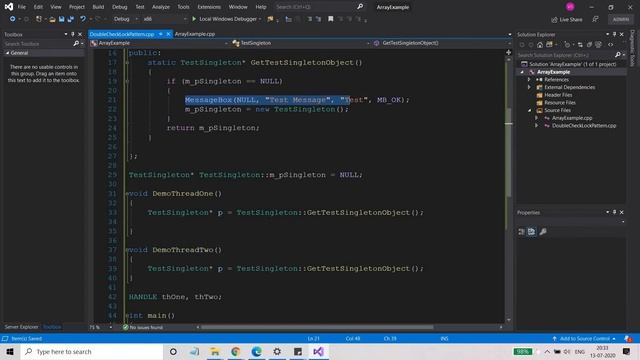The width and height of the screenshot is (640, 360).
Task: Click the Send Feedback icon beside Live Share
Action: point(596,19)
